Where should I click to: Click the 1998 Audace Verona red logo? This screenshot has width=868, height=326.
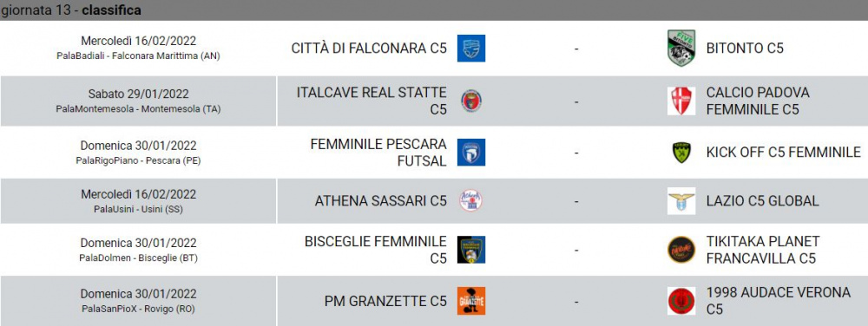(681, 301)
